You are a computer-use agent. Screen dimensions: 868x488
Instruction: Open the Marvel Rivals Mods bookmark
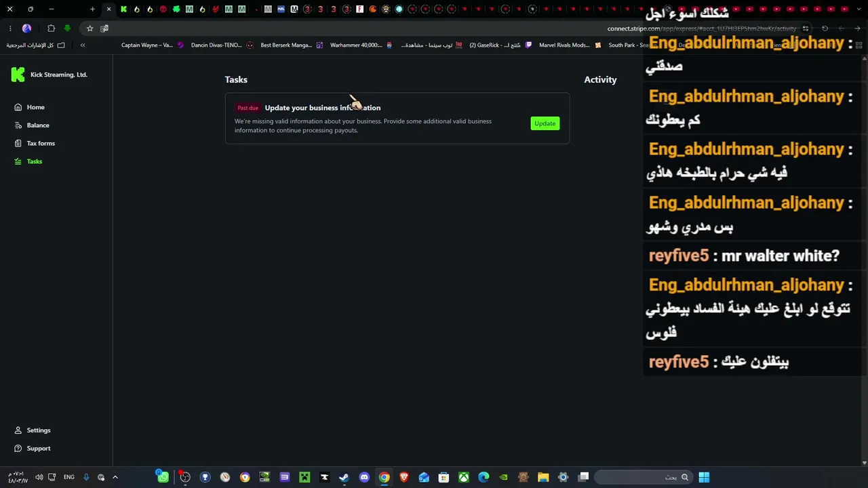(x=570, y=45)
